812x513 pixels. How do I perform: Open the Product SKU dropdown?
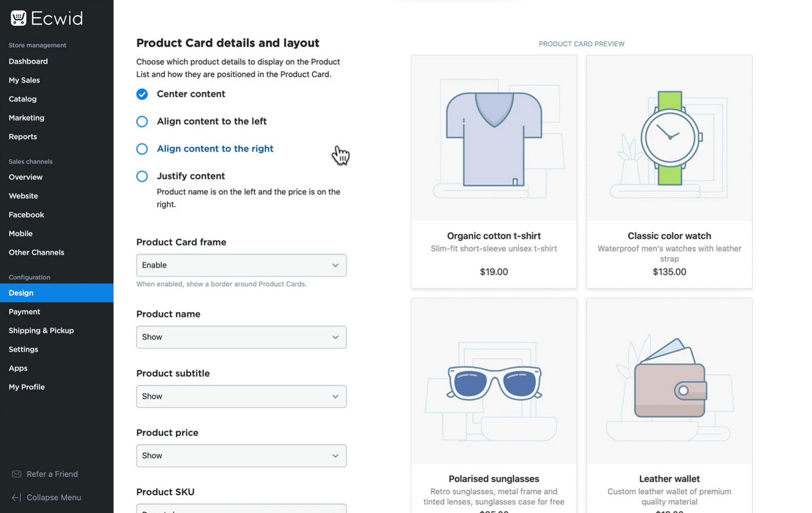coord(242,508)
